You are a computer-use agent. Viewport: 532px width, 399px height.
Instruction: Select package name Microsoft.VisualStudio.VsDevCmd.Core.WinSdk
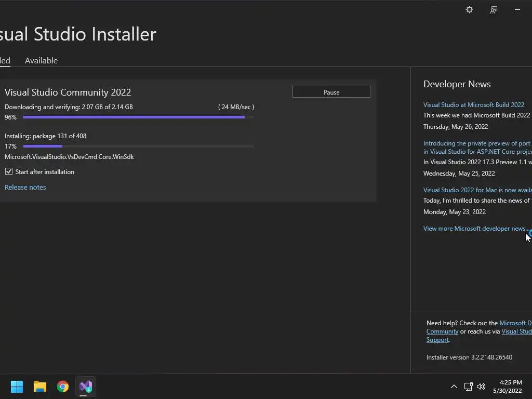(69, 157)
